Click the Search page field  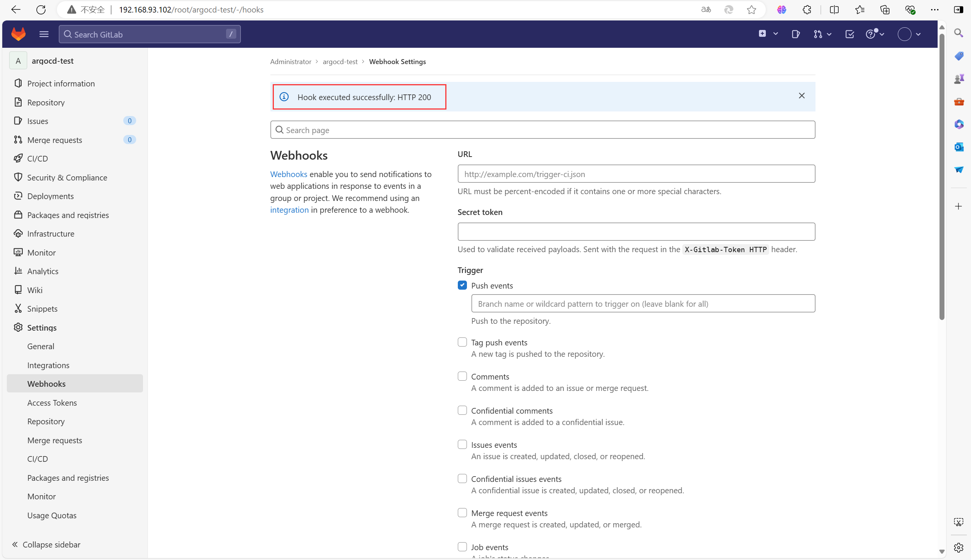coord(542,130)
